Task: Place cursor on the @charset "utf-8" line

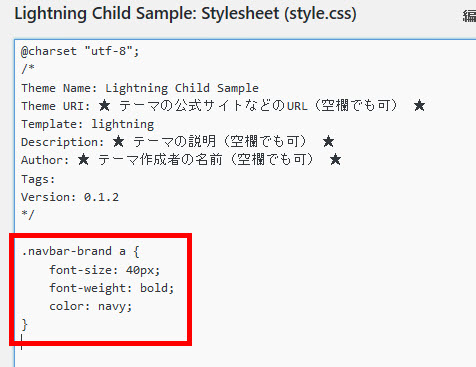Action: pyautogui.click(x=80, y=51)
